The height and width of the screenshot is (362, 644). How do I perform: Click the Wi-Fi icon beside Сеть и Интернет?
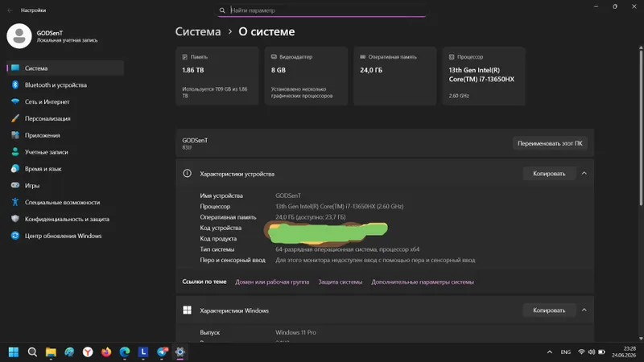tap(15, 102)
